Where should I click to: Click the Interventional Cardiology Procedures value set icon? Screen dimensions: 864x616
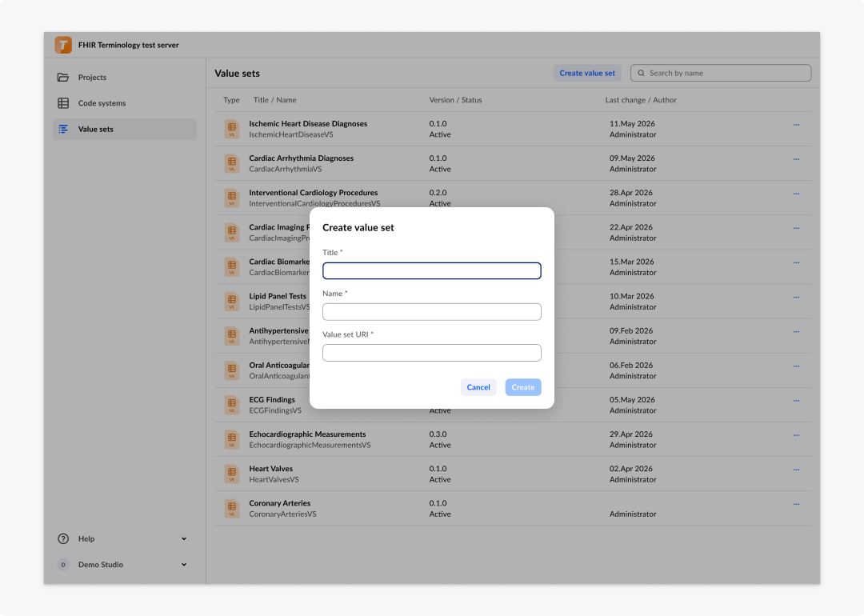pyautogui.click(x=232, y=198)
